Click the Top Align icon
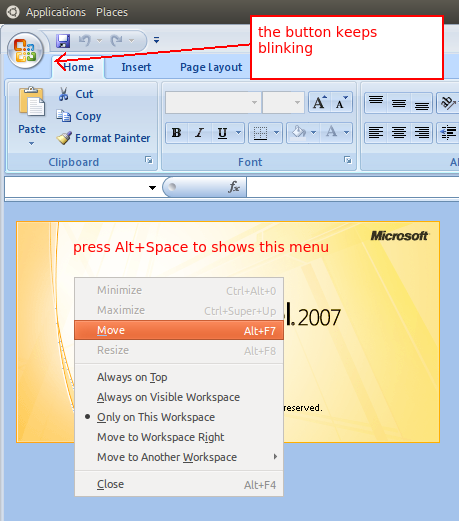The width and height of the screenshot is (459, 521). click(x=376, y=103)
